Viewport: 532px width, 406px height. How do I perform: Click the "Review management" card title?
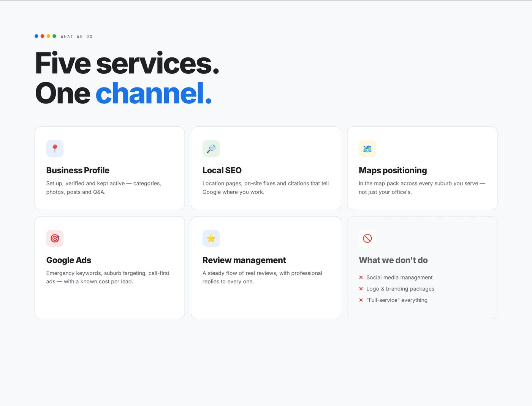(x=244, y=260)
